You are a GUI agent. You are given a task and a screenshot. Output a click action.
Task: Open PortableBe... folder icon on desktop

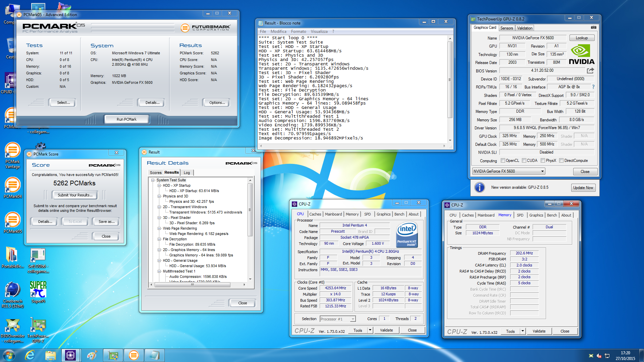12,257
